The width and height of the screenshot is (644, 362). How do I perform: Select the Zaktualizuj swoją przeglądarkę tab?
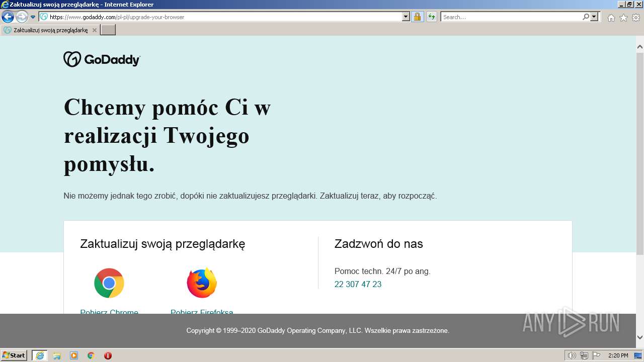coord(50,30)
